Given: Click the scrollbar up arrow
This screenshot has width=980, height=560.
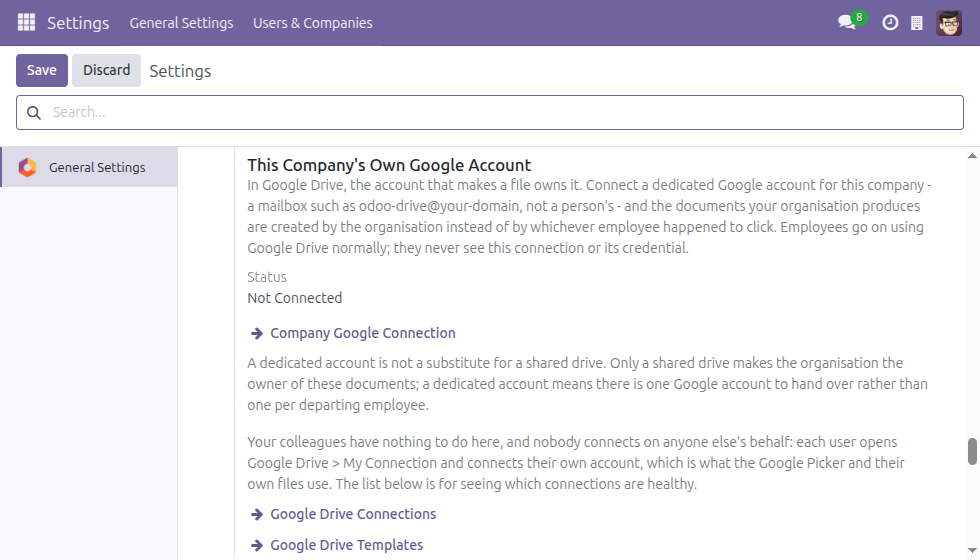Looking at the screenshot, I should 972,156.
